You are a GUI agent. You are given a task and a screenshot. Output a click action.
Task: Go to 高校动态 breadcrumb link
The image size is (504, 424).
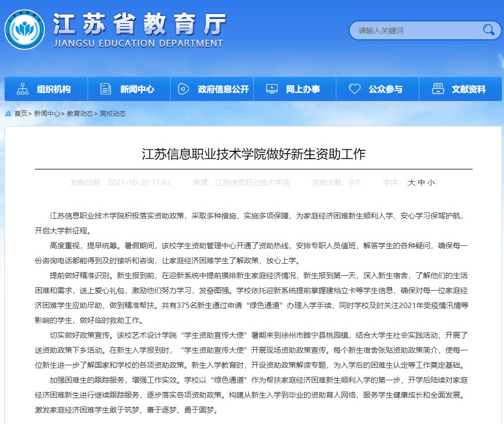click(113, 113)
